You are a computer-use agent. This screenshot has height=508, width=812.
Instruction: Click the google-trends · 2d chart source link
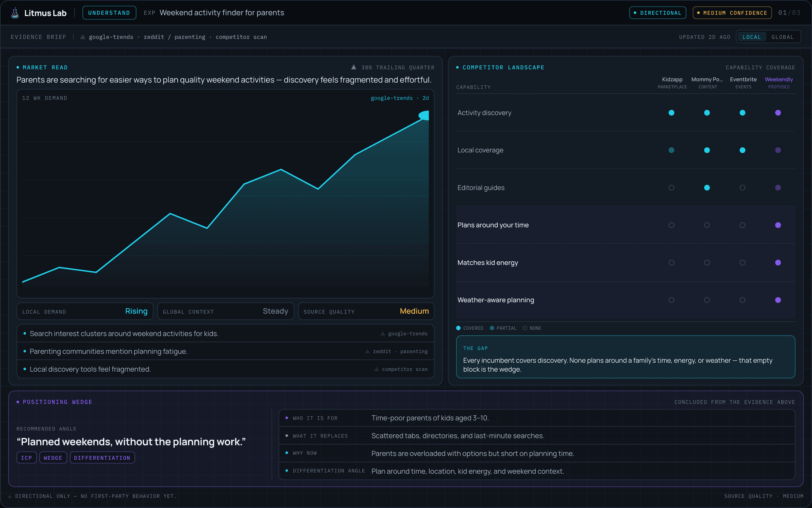[400, 98]
